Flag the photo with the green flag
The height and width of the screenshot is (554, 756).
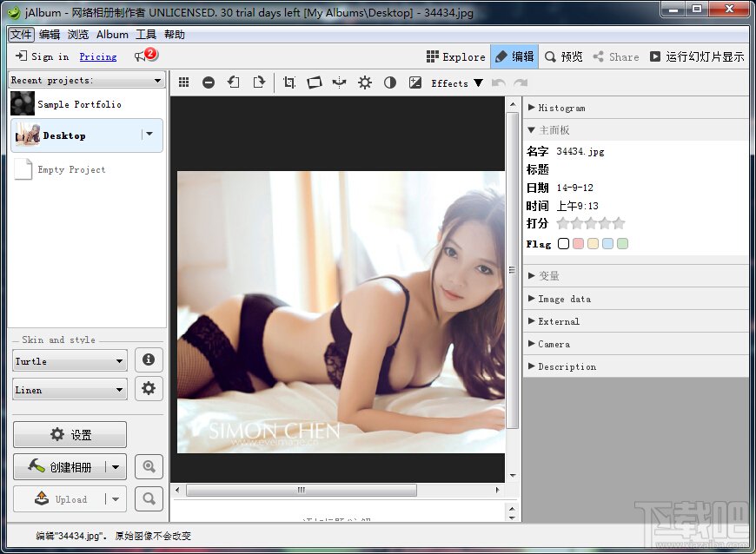[620, 244]
